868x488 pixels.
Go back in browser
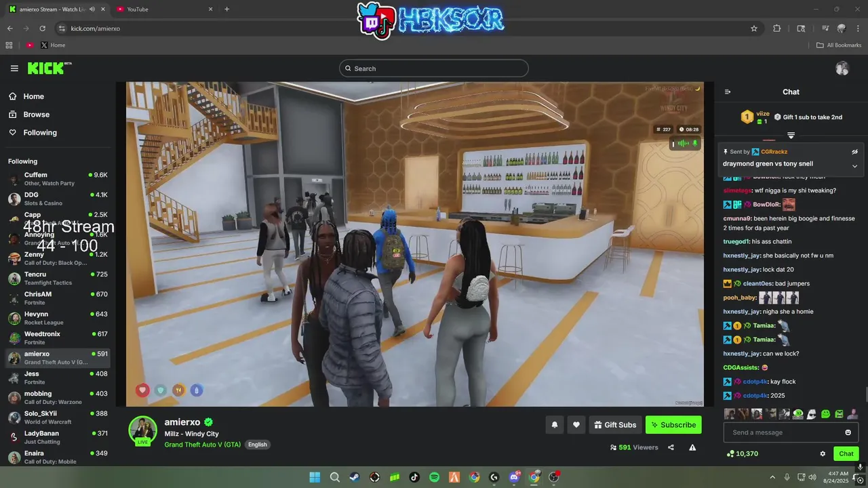pyautogui.click(x=9, y=28)
